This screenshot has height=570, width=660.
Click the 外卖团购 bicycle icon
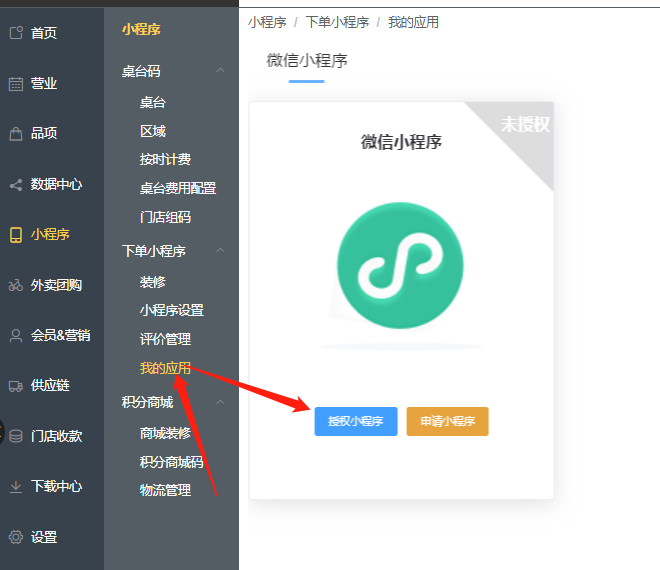pos(16,285)
